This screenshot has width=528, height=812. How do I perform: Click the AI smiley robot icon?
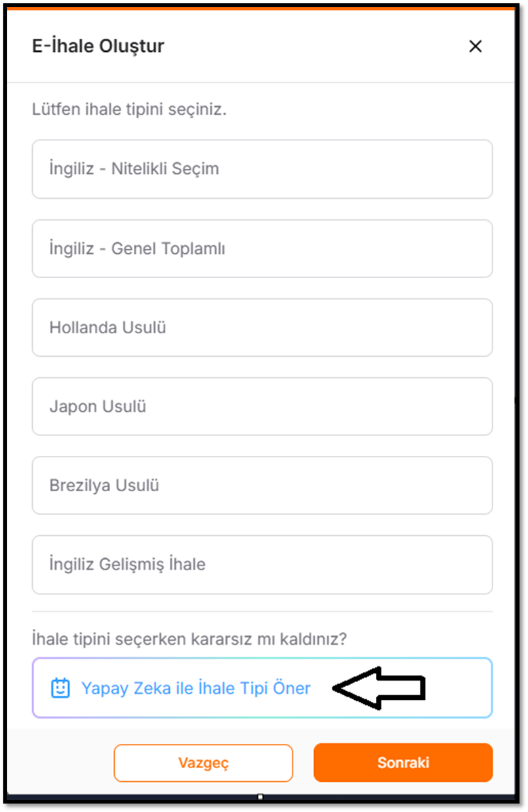coord(60,688)
